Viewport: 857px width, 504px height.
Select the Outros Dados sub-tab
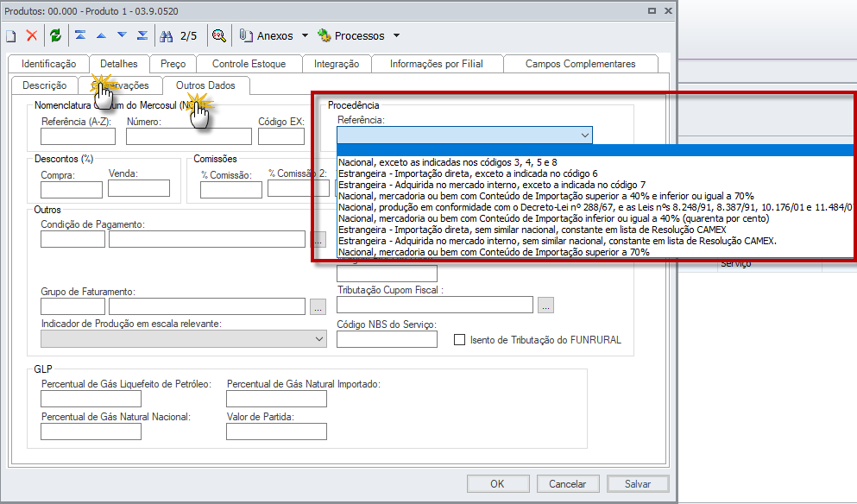point(205,85)
